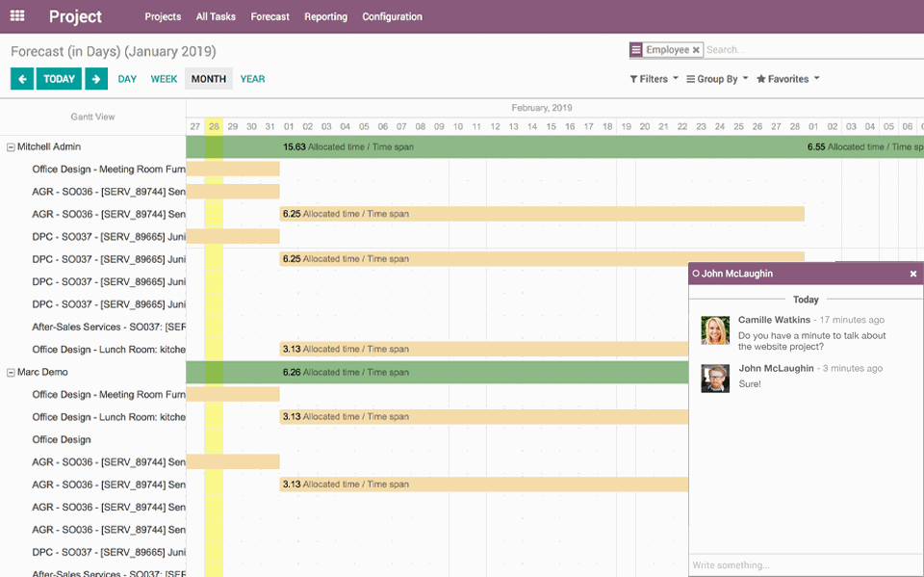Click the Employee group-by icon in search
924x577 pixels.
(636, 50)
